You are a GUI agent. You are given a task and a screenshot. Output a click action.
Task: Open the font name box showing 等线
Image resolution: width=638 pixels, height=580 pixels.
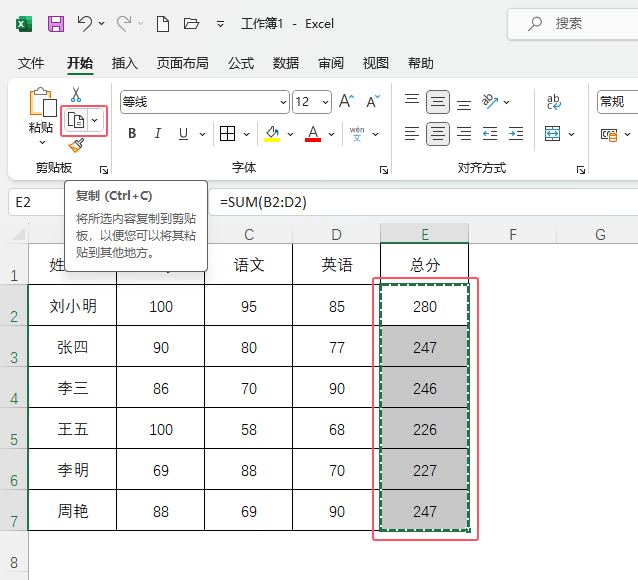point(205,102)
